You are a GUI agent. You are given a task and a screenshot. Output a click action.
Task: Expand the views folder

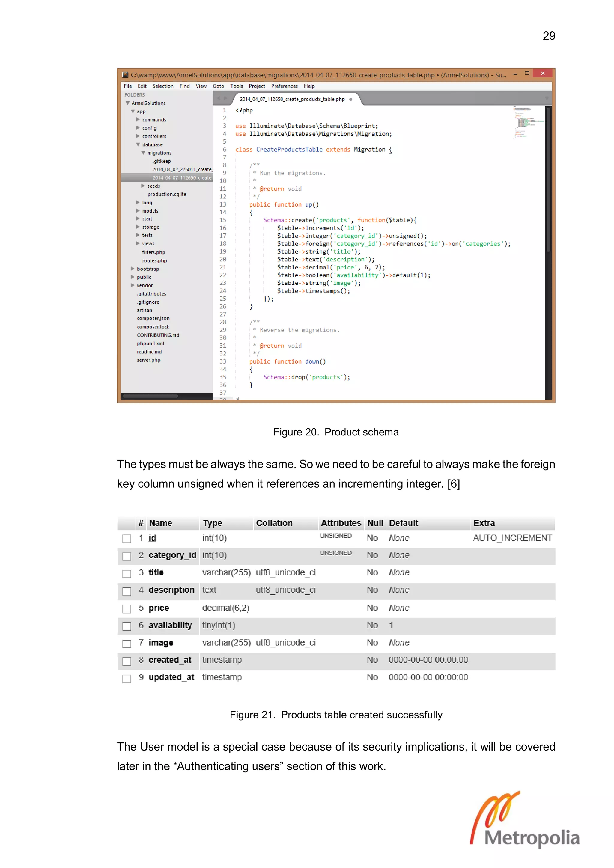138,243
